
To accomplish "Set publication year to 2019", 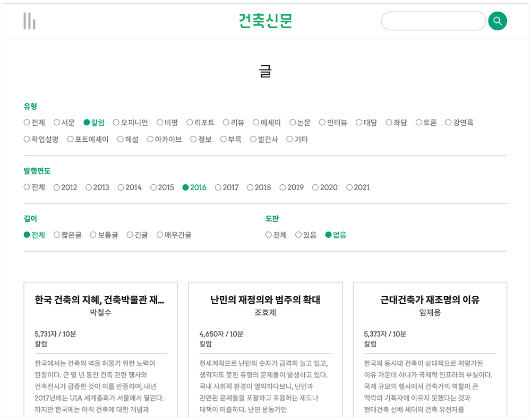I will tap(292, 187).
